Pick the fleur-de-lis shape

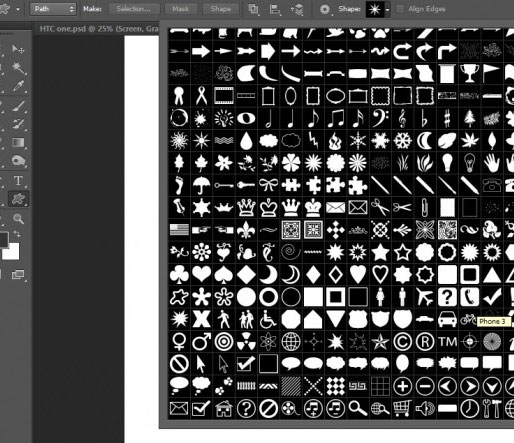pos(246,230)
